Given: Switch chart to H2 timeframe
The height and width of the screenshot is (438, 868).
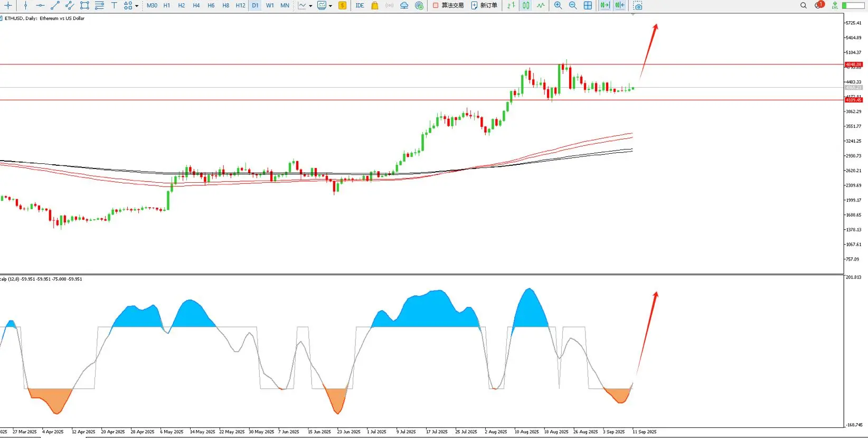Looking at the screenshot, I should point(182,5).
